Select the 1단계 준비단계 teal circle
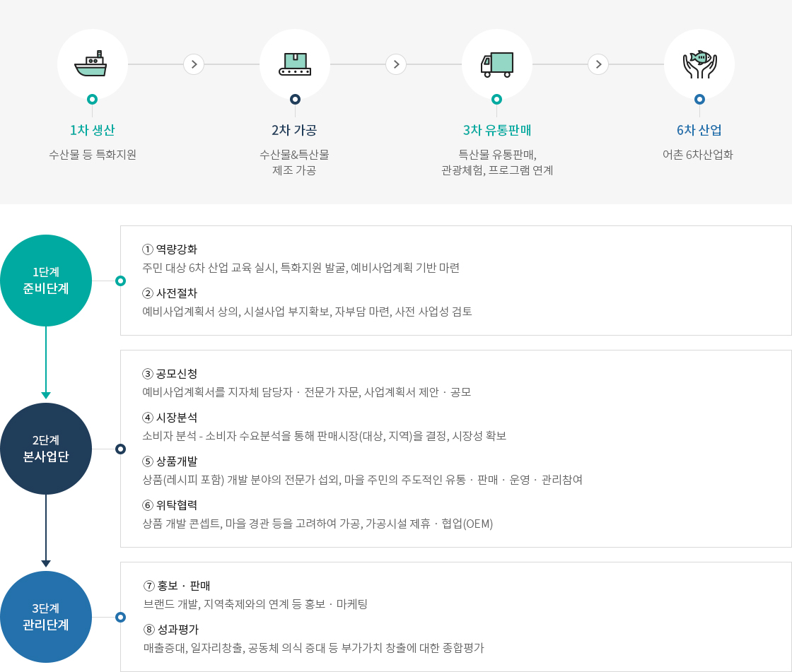This screenshot has height=672, width=792. [46, 281]
